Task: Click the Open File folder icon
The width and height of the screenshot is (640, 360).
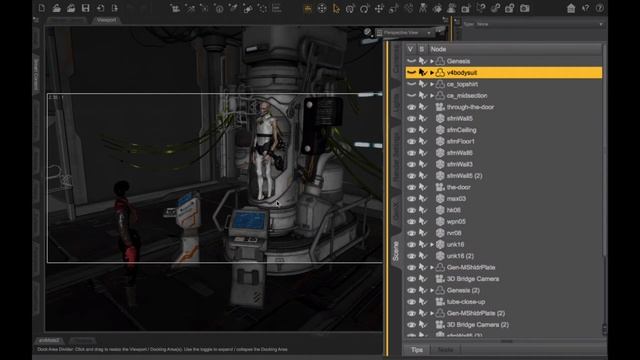Action: pyautogui.click(x=56, y=8)
